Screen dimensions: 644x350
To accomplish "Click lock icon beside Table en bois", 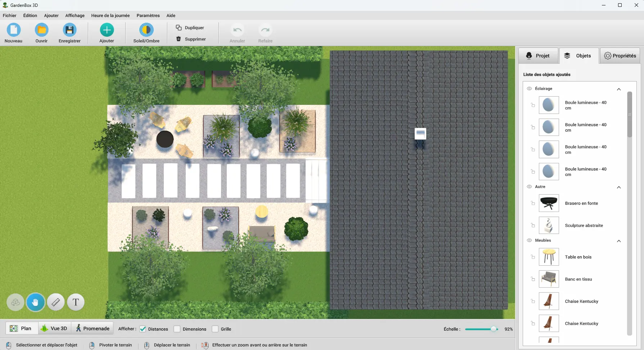I will 533,257.
